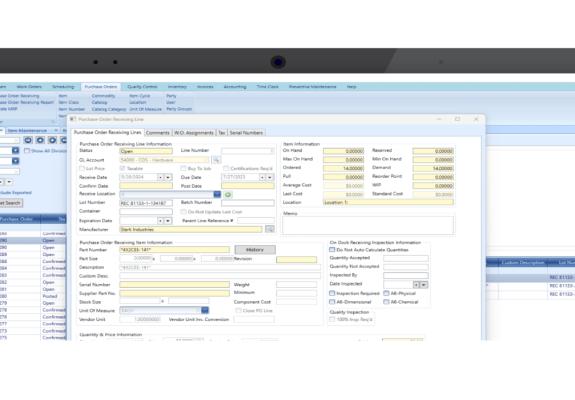Switch to the W.O. Assignments tab
Viewport: 575px width, 400px height.
(194, 133)
